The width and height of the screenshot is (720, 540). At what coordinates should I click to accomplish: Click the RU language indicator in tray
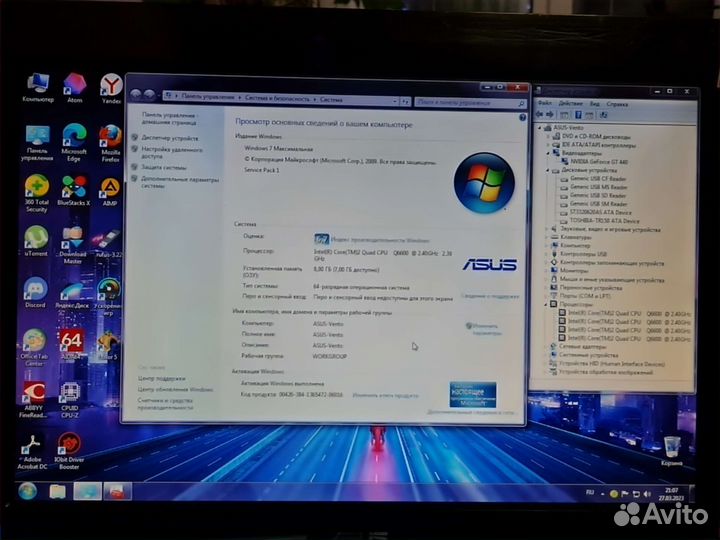590,493
